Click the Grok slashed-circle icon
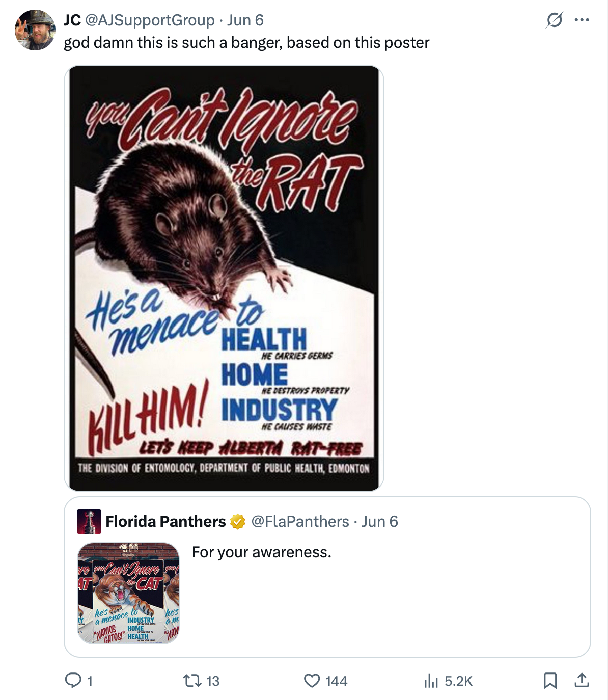 [x=554, y=20]
